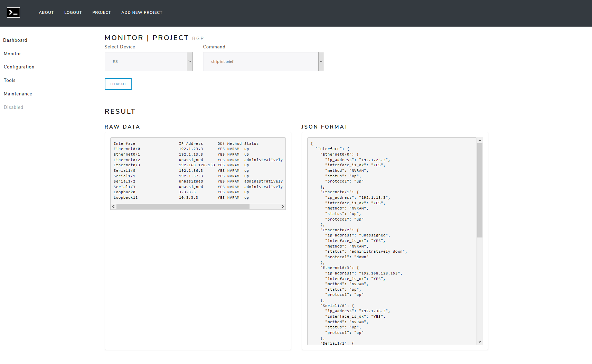Click LOGOUT in the top bar

click(x=73, y=12)
